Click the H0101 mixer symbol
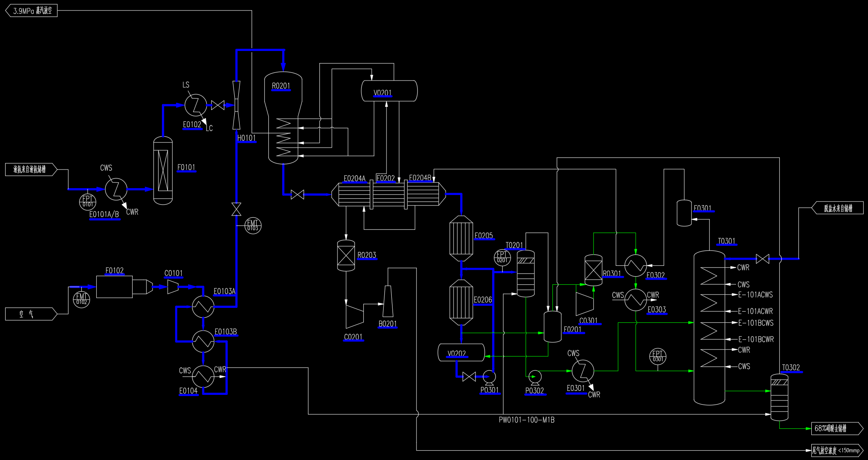Screen dimensions: 868x460 click(236, 105)
